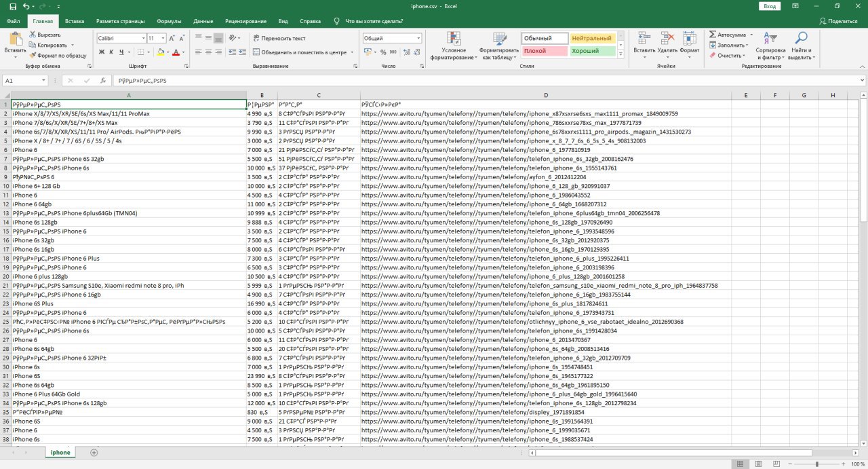Click the zoom slider in the status bar
This screenshot has height=469, width=868.
coord(816,464)
